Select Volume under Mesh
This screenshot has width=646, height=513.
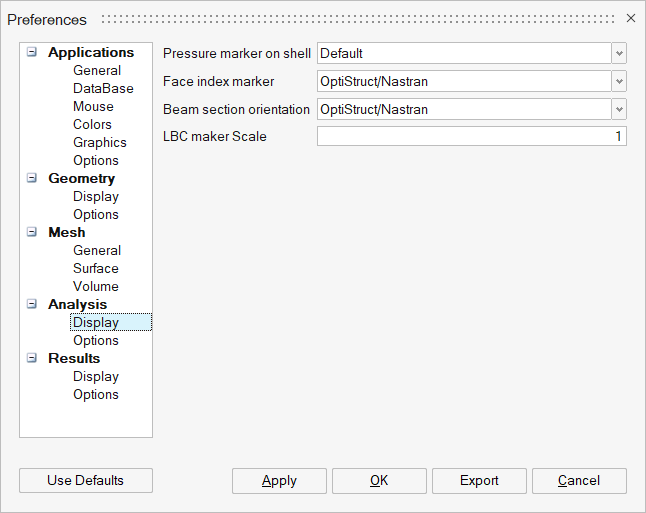point(95,287)
